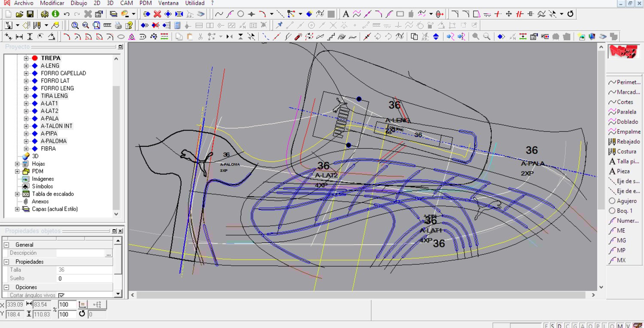Click the scissors cut icon

point(200,37)
